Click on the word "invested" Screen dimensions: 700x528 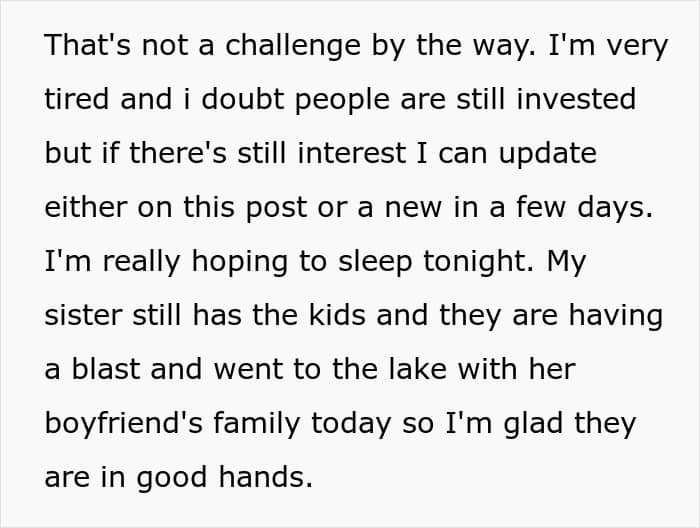point(576,99)
